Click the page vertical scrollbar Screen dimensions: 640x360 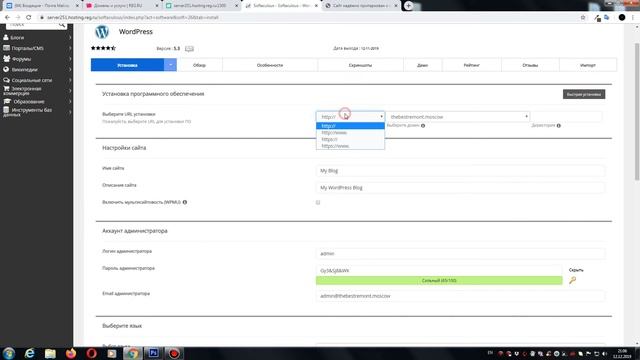636,110
